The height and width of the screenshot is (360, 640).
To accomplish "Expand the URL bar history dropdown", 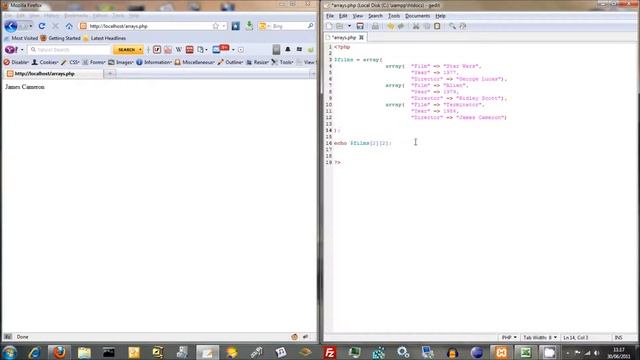I will [x=224, y=26].
